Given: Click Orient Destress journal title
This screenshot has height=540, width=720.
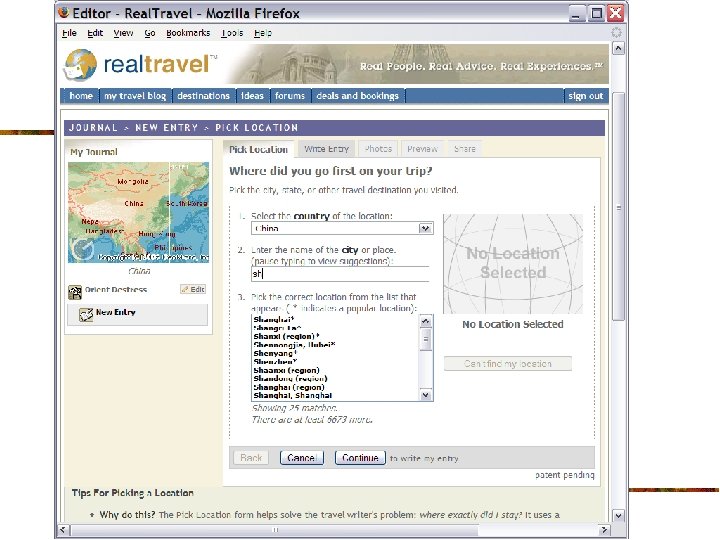Looking at the screenshot, I should tap(116, 290).
